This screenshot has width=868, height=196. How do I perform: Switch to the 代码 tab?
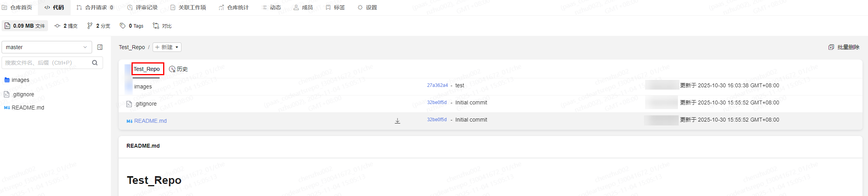(x=54, y=7)
